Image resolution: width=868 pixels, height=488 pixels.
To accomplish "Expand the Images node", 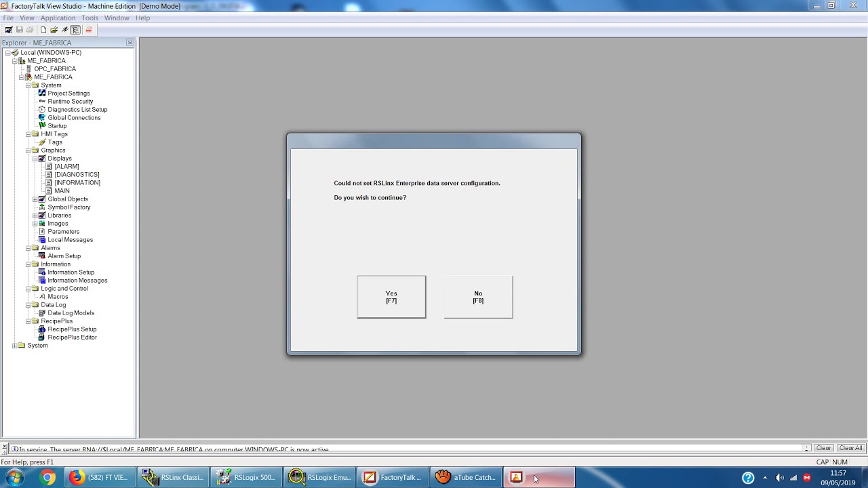I will pos(35,224).
